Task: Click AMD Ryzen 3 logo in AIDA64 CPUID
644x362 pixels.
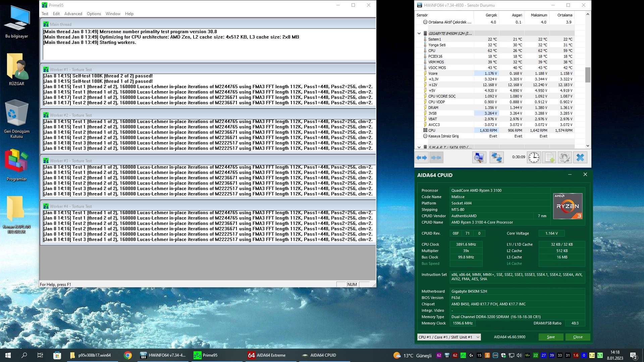Action: [x=568, y=206]
